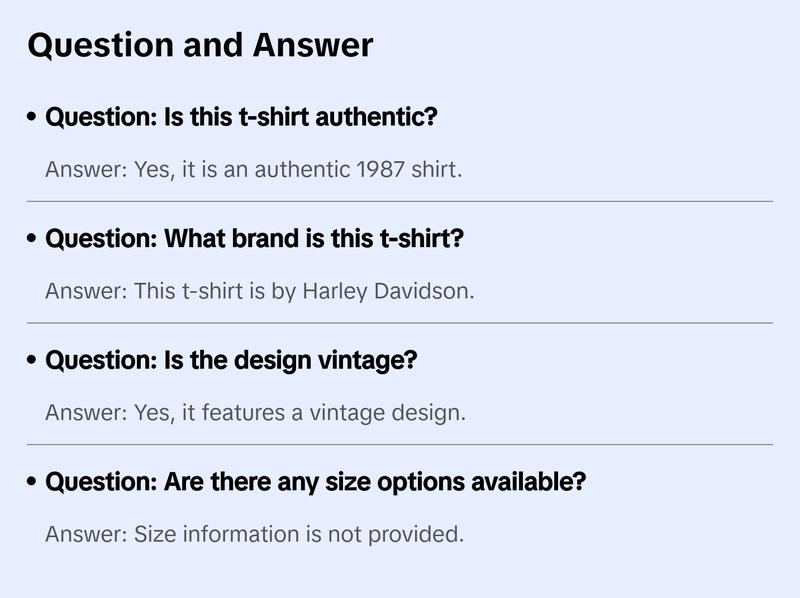Click the bullet before the vintage design question
This screenshot has height=598, width=800.
pos(33,361)
